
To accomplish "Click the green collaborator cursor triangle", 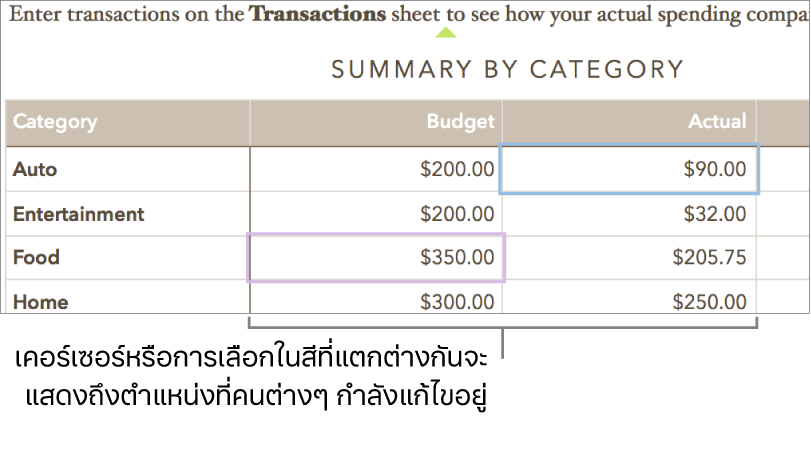I will 446,33.
